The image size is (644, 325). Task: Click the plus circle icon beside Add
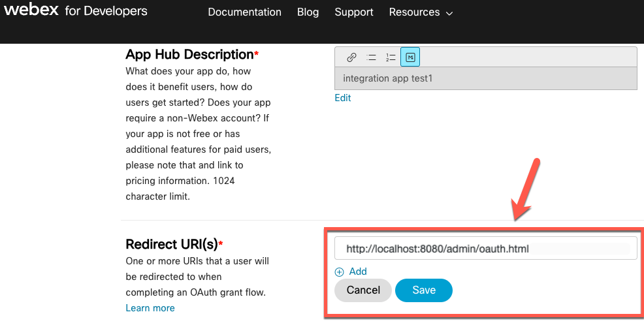click(x=339, y=271)
